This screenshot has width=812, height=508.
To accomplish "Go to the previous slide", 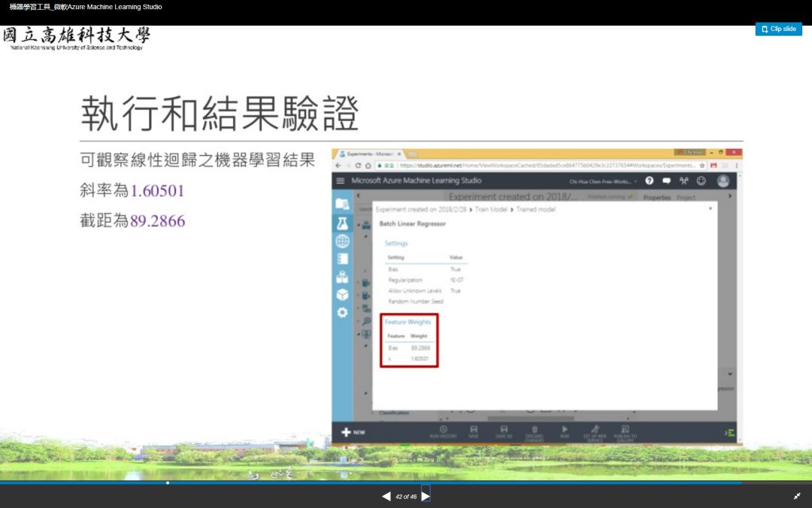I will [x=386, y=496].
